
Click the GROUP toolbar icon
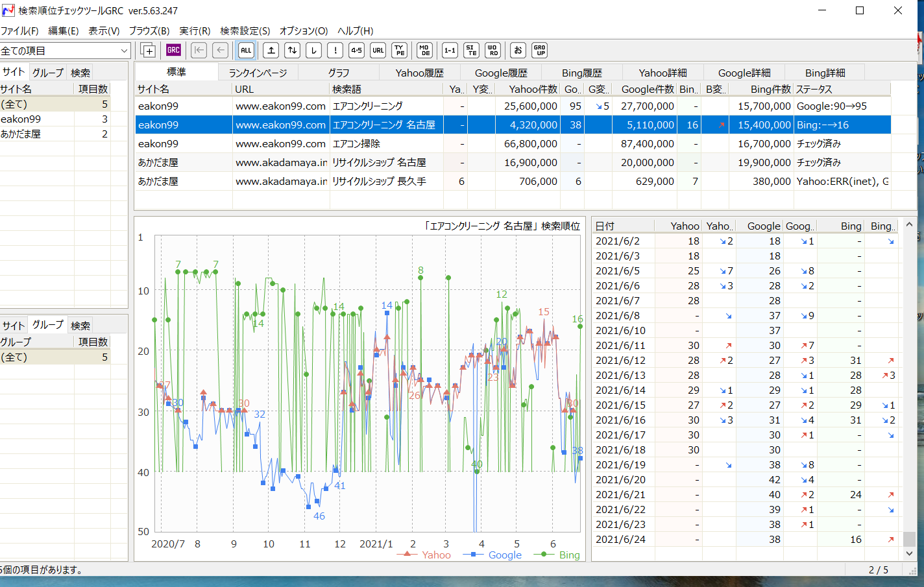(x=539, y=50)
